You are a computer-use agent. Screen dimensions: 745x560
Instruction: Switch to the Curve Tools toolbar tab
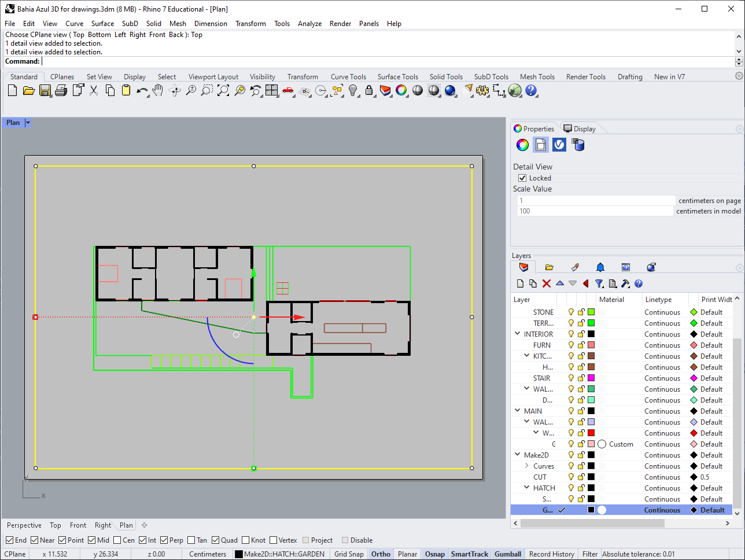click(348, 77)
